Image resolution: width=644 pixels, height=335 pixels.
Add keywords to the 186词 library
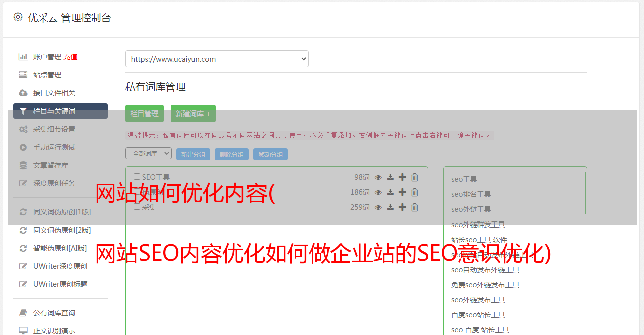(402, 192)
